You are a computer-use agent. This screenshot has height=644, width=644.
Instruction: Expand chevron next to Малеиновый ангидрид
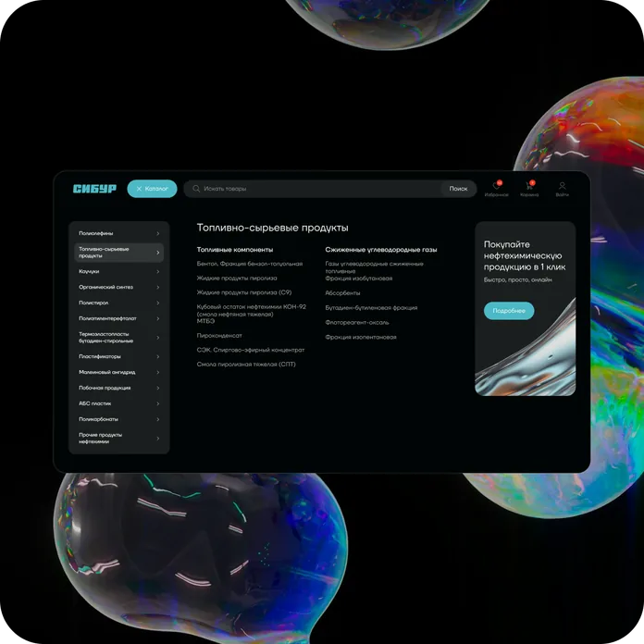pos(157,372)
